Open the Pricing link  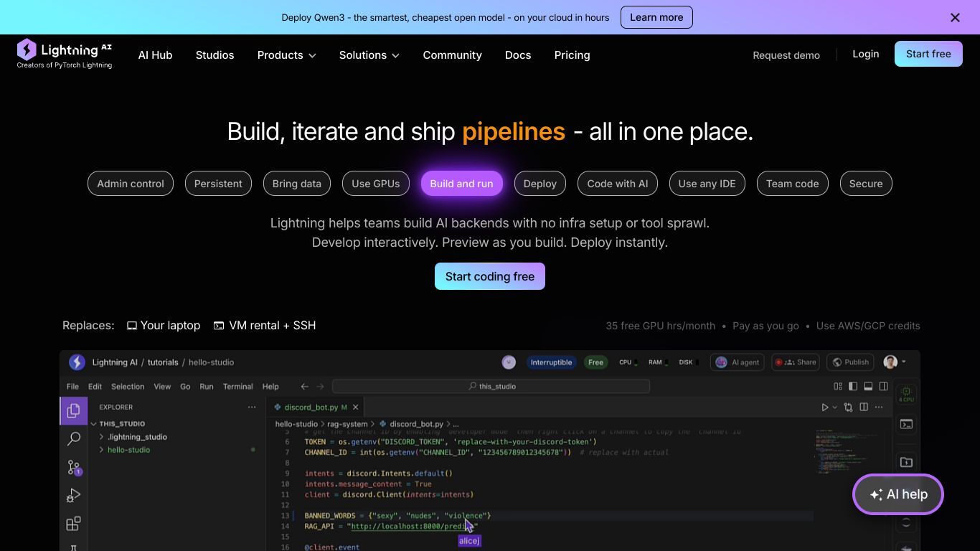click(x=572, y=55)
